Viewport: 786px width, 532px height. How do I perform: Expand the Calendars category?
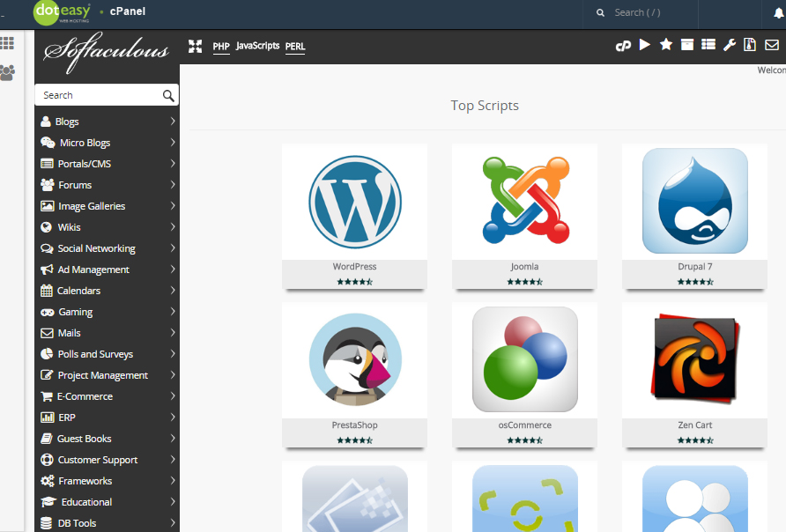(x=108, y=291)
